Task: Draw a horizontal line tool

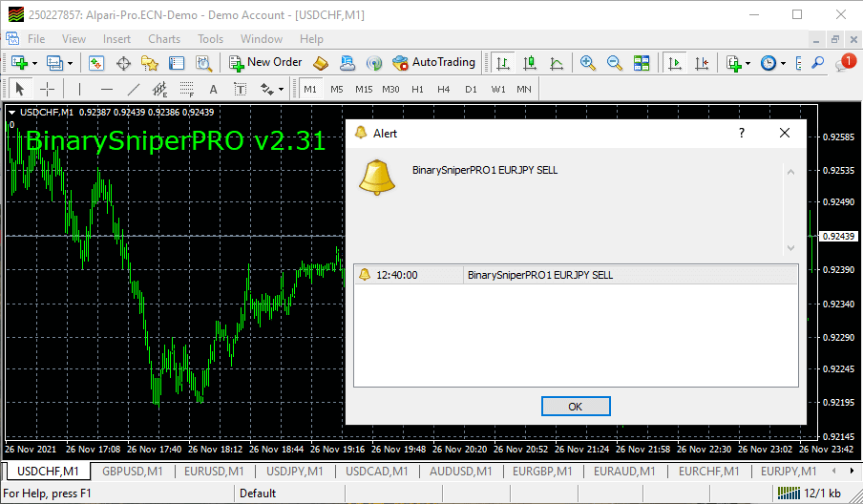Action: pos(107,89)
